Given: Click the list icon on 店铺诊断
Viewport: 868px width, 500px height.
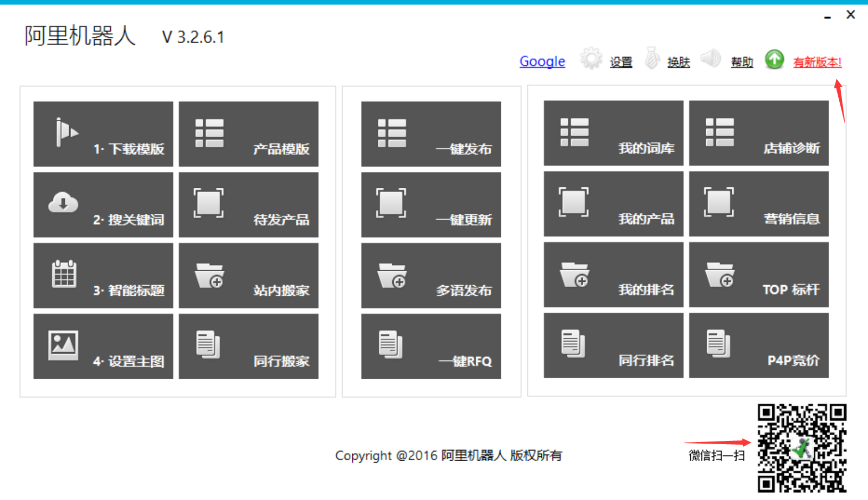Looking at the screenshot, I should tap(720, 132).
